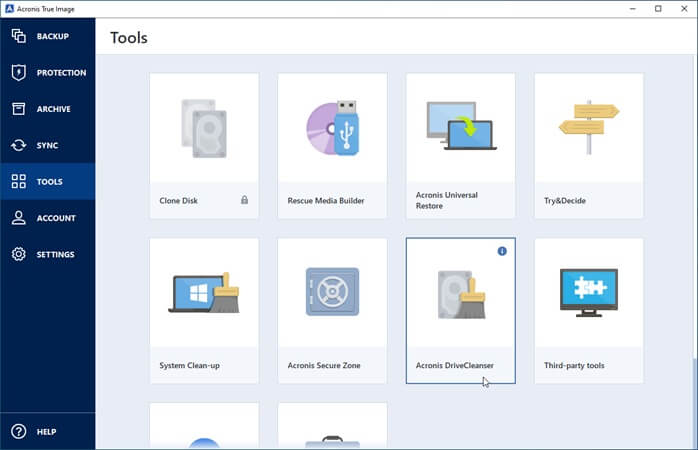698x450 pixels.
Task: Click the System Clean-up label
Action: click(x=190, y=365)
